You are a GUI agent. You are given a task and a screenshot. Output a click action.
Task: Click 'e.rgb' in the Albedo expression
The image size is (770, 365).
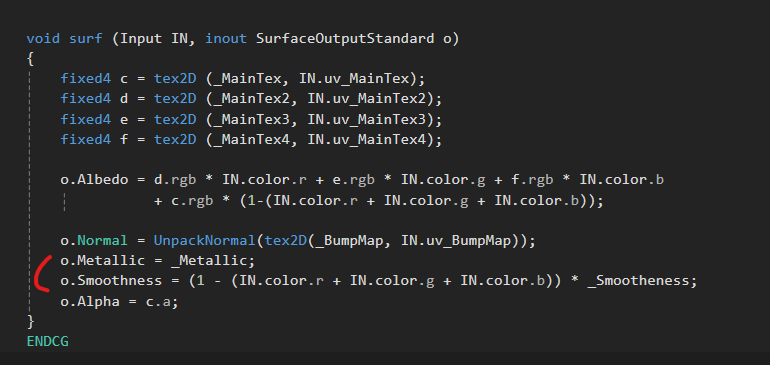[354, 180]
